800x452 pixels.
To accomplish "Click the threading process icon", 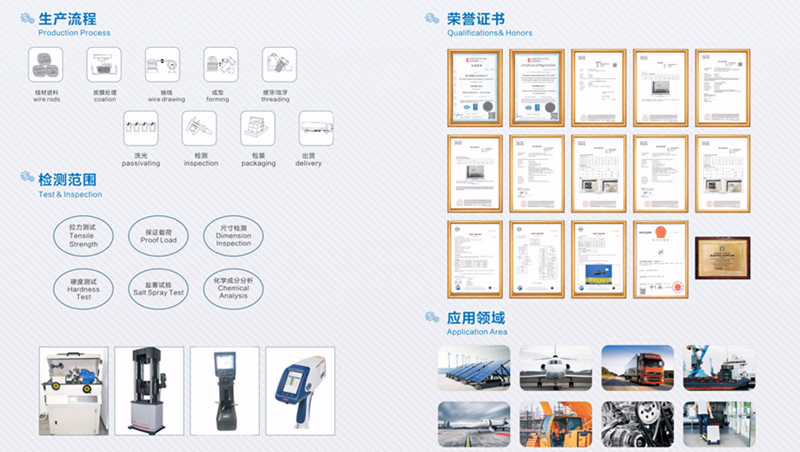I will (x=277, y=65).
